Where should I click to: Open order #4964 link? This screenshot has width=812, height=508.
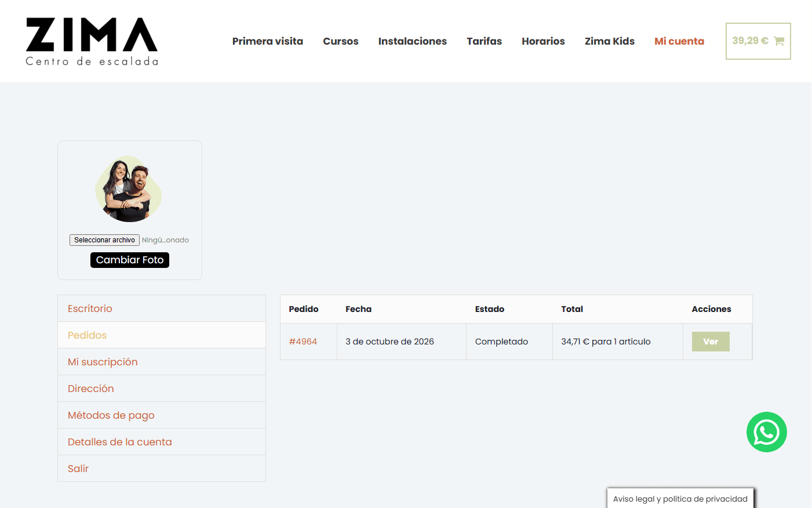303,342
